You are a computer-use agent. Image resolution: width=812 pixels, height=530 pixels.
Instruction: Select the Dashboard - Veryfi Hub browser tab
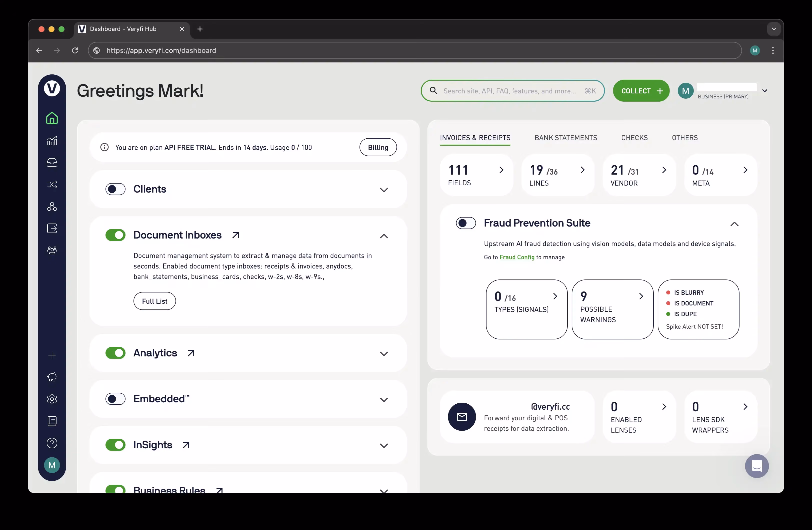pyautogui.click(x=132, y=29)
